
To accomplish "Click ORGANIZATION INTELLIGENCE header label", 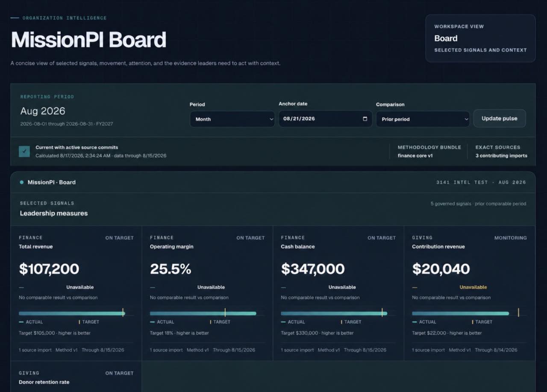I will [x=65, y=18].
